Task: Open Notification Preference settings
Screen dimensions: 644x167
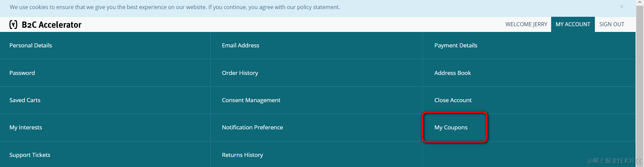Action: click(x=252, y=127)
